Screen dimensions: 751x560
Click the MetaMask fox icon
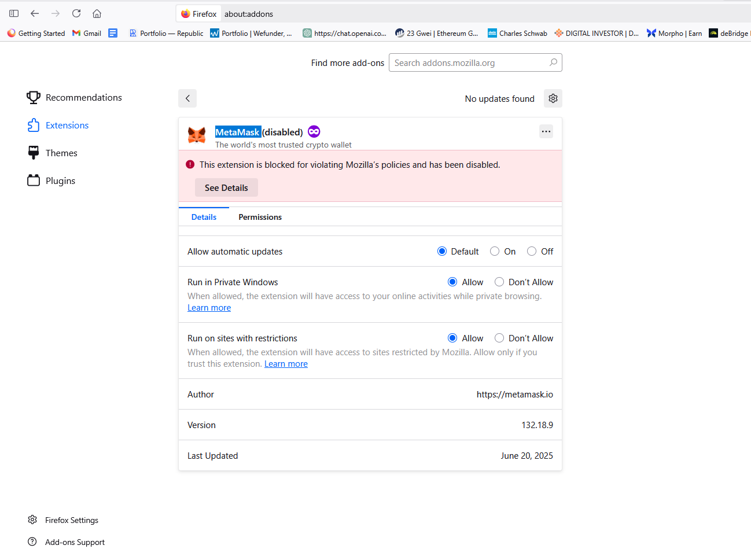[x=197, y=135]
